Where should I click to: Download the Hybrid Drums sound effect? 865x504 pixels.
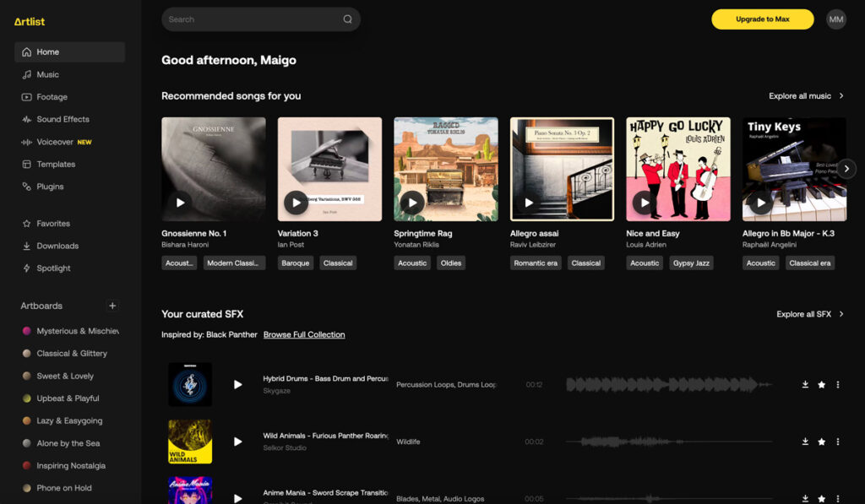[x=805, y=384]
